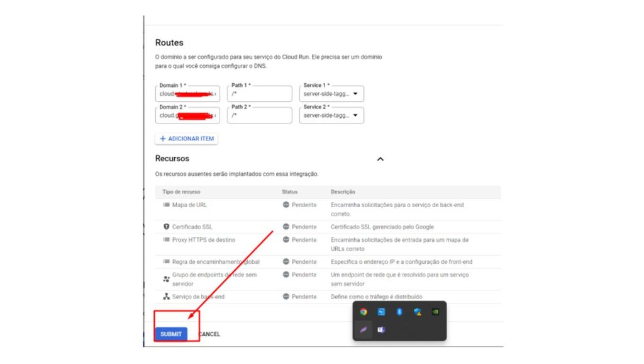Click the 'Routes' section heading
The width and height of the screenshot is (644, 364).
coord(169,43)
